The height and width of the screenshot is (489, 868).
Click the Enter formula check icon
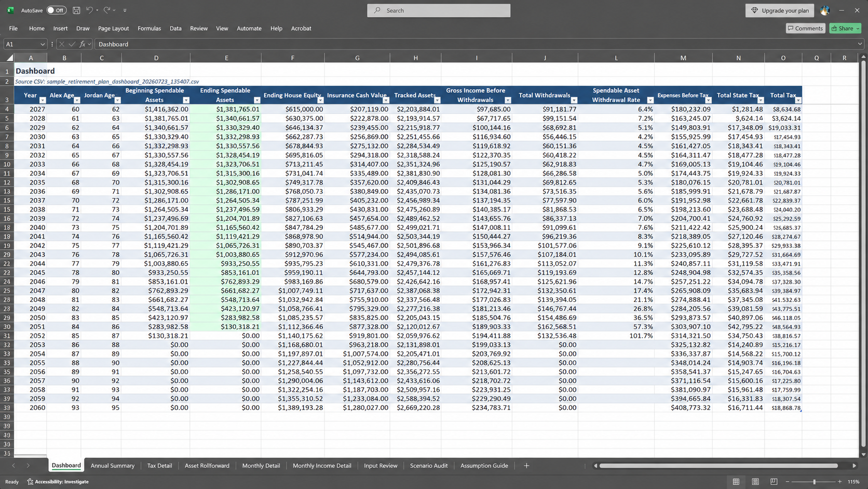pos(72,44)
